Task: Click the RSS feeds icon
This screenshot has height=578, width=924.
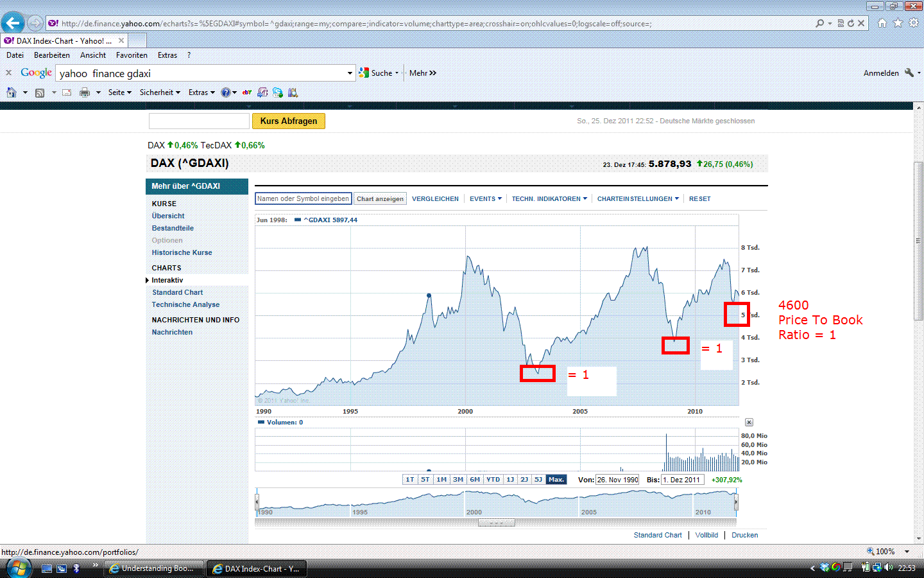Action: pos(40,92)
